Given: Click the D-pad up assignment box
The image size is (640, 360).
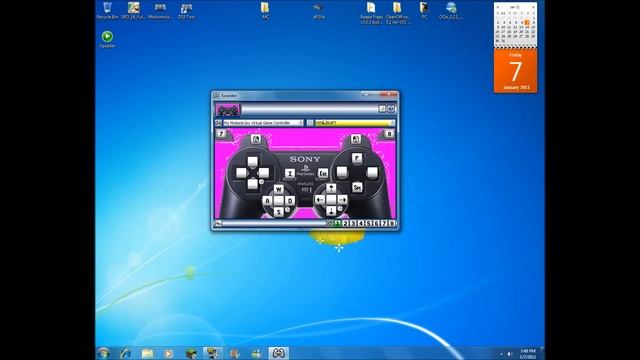Looking at the screenshot, I should 253,162.
